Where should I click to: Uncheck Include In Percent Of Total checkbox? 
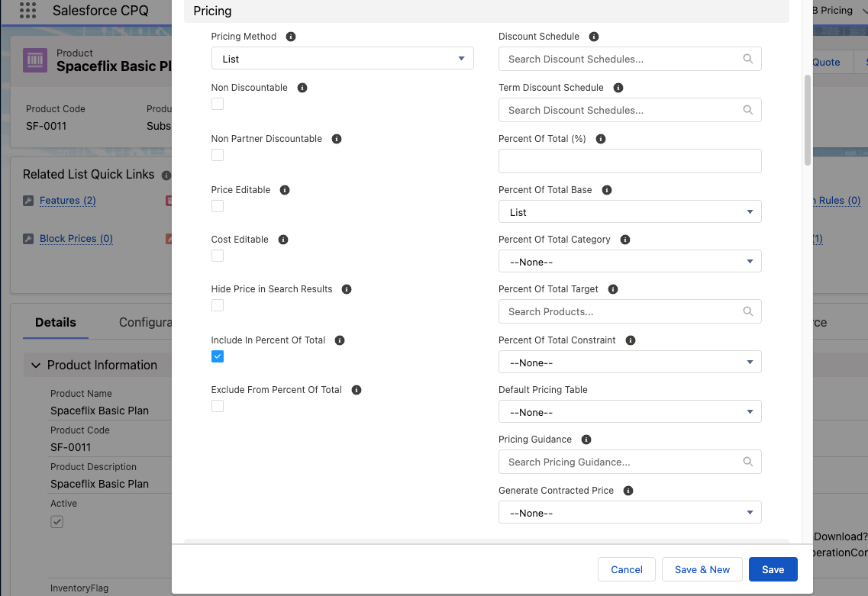pos(218,356)
